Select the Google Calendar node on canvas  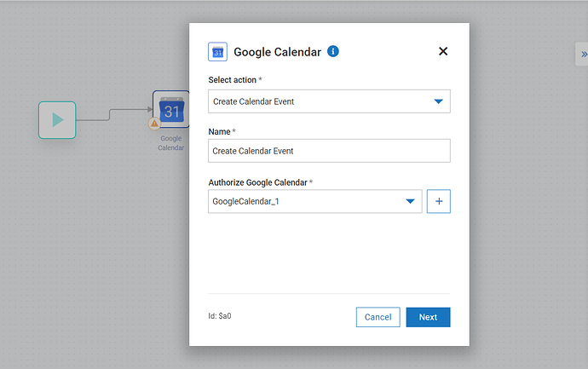point(171,109)
